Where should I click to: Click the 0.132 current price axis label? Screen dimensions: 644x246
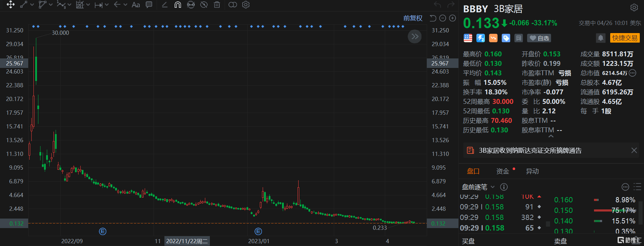tap(14, 223)
